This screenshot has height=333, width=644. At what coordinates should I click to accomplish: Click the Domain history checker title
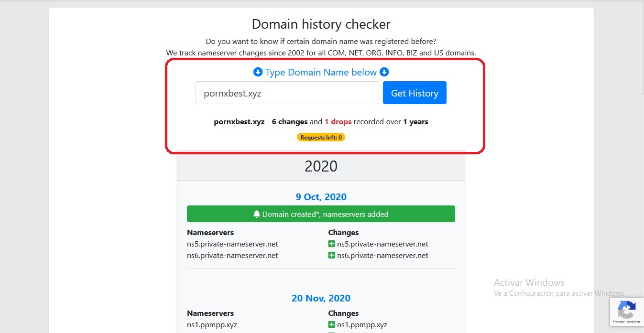[321, 24]
